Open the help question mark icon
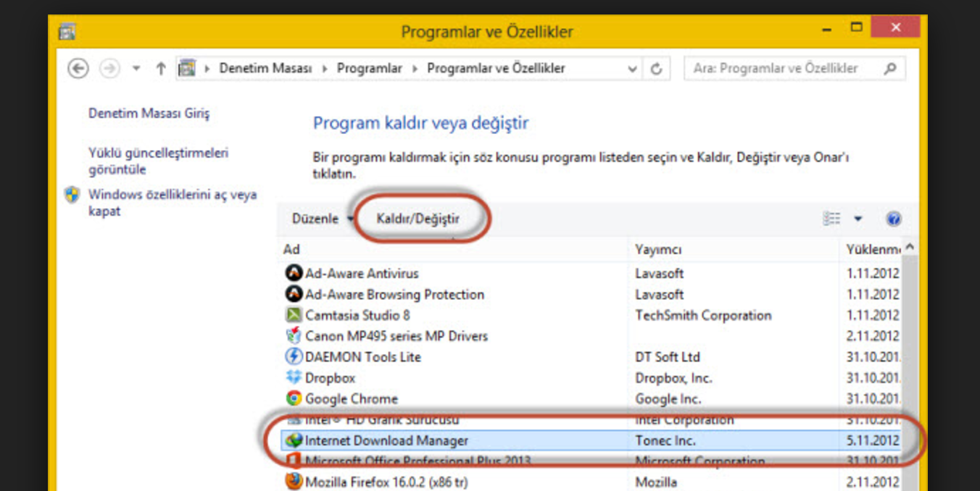The width and height of the screenshot is (980, 491). point(893,219)
